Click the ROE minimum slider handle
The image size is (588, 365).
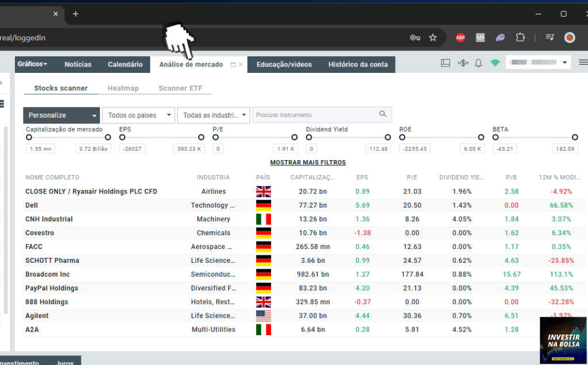point(403,138)
